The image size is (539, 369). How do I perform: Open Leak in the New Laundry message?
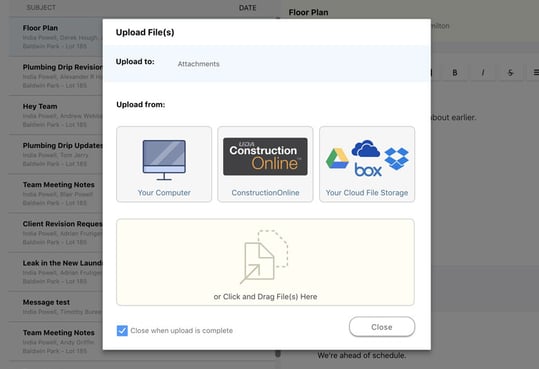[56, 272]
